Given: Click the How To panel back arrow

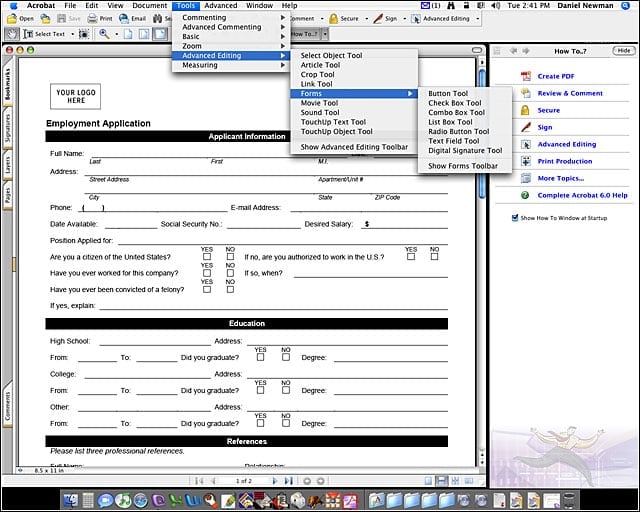Looking at the screenshot, I should point(513,51).
